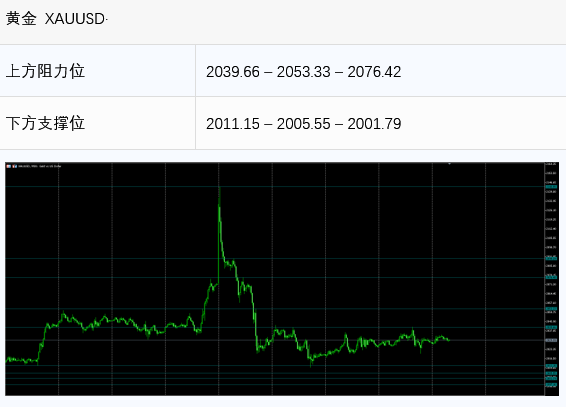The image size is (566, 407).
Task: Select the resistance value 2076.42
Action: click(x=374, y=72)
